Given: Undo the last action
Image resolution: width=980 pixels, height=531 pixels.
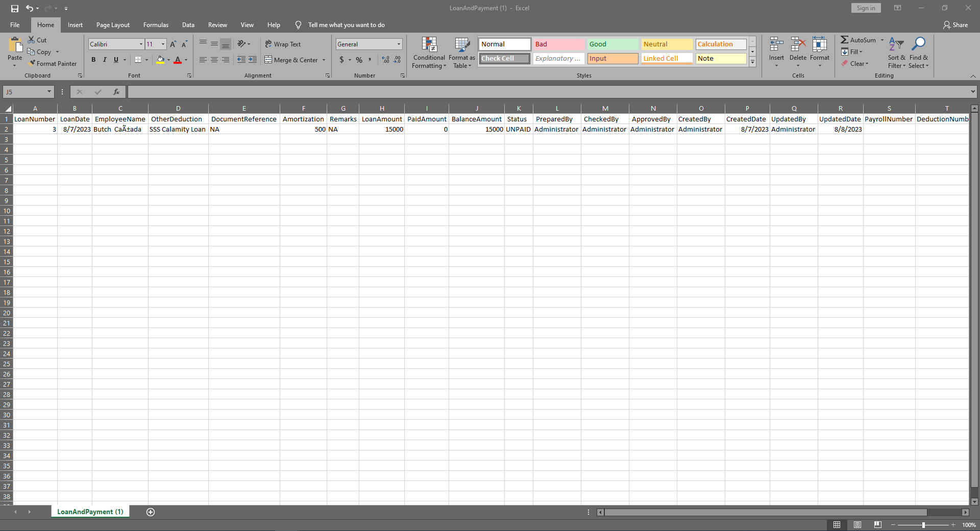Looking at the screenshot, I should tap(29, 8).
